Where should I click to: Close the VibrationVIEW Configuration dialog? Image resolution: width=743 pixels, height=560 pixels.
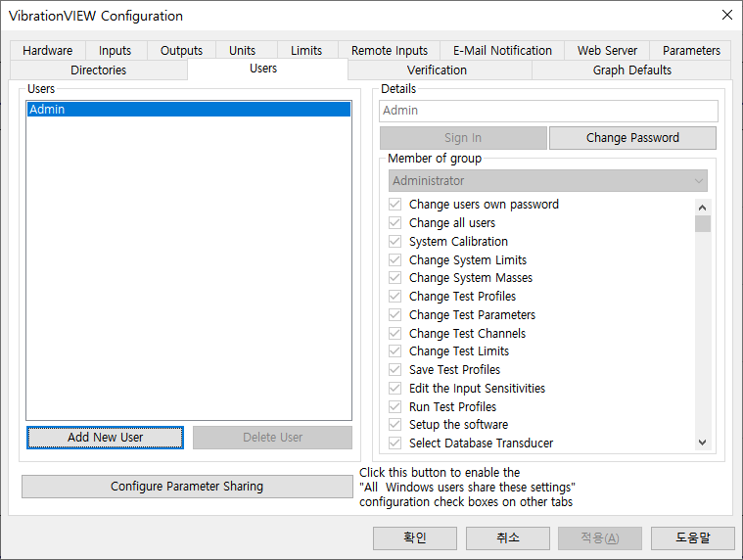coord(727,15)
